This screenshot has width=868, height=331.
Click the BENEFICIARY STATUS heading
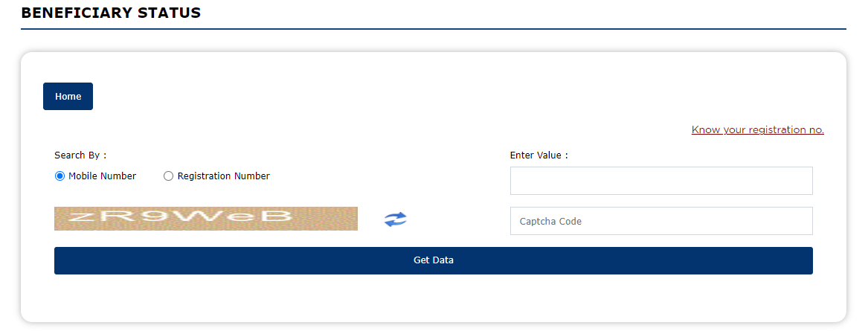tap(111, 13)
